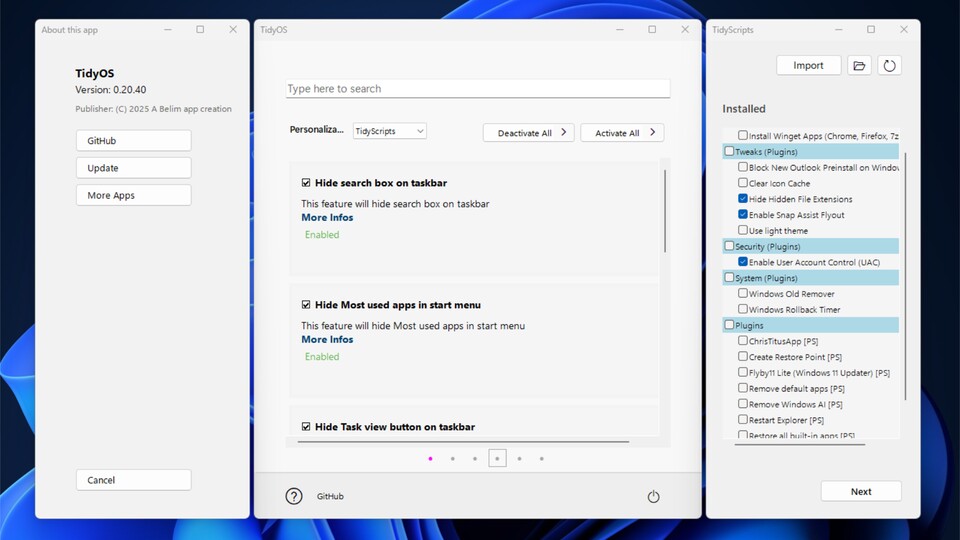Check Install Winget Apps checkbox

pos(743,135)
